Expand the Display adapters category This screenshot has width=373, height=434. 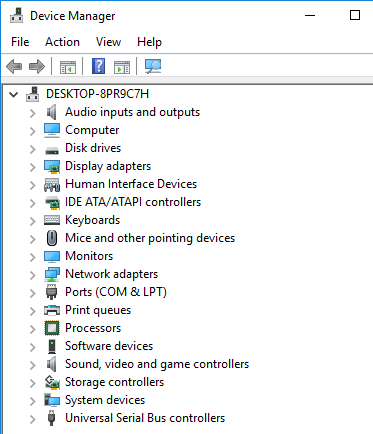33,167
